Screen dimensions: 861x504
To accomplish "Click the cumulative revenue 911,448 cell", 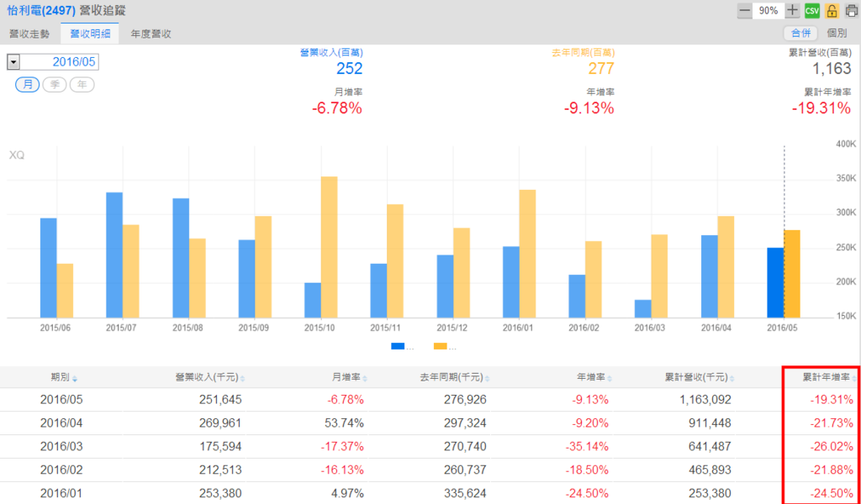I will (x=710, y=423).
